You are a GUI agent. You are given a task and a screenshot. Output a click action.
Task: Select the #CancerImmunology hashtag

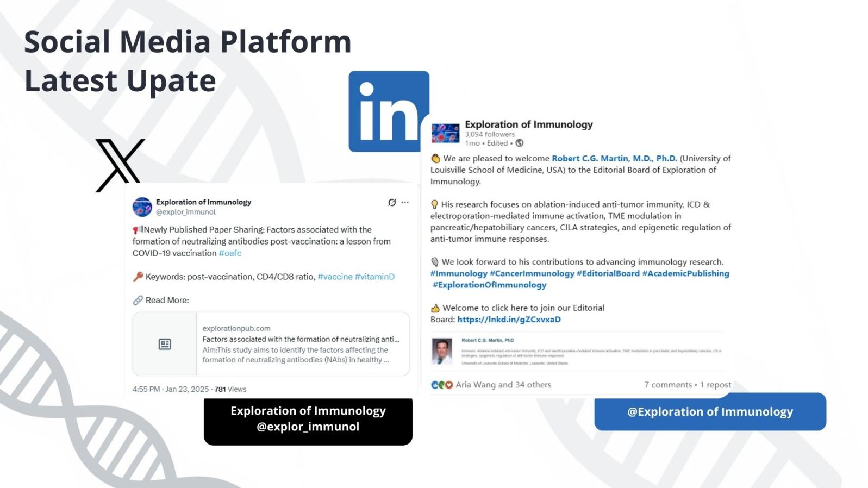click(532, 273)
